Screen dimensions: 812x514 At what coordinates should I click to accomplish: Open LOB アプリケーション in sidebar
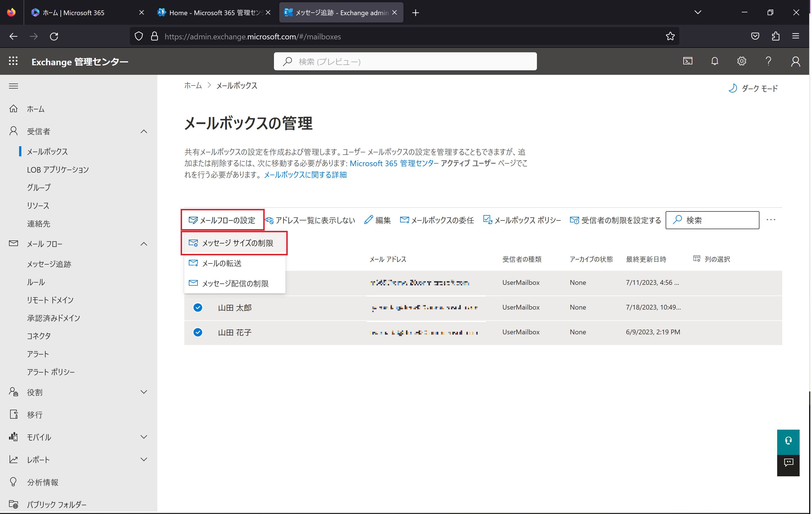58,170
